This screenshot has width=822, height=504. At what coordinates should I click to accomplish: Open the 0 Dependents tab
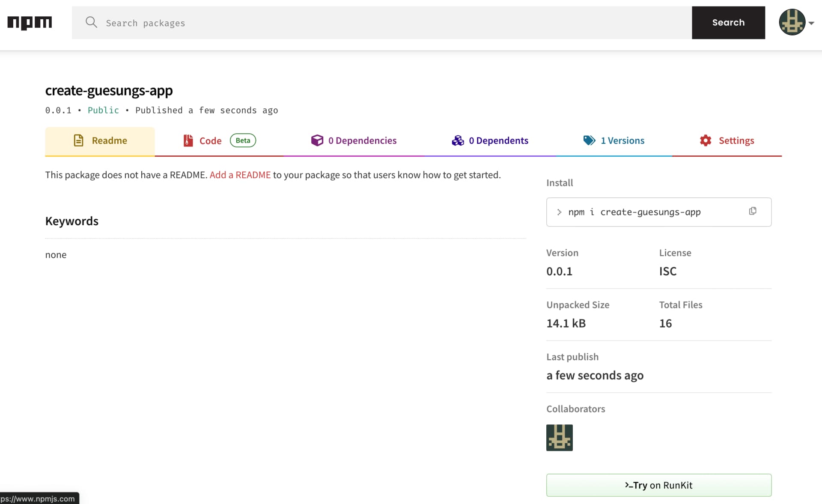[x=490, y=141]
